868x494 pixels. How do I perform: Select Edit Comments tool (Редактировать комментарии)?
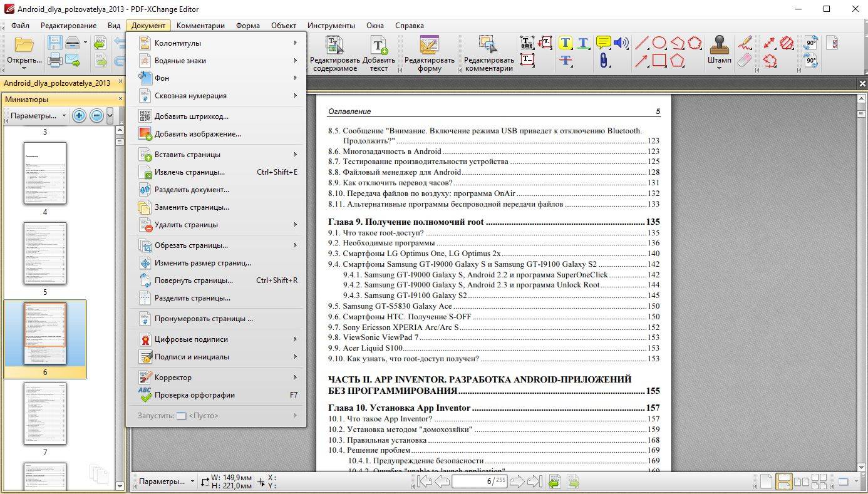click(488, 53)
